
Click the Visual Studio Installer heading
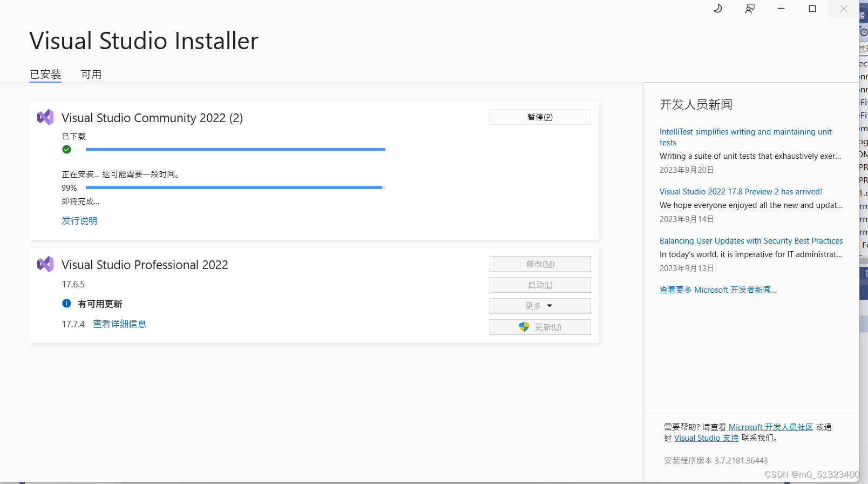click(144, 41)
